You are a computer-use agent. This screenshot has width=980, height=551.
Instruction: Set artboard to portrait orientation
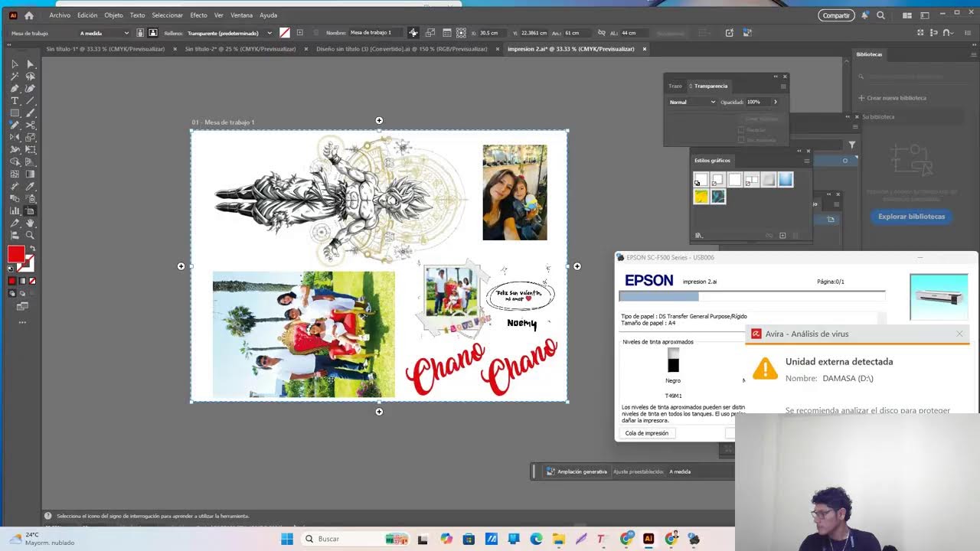coord(140,33)
